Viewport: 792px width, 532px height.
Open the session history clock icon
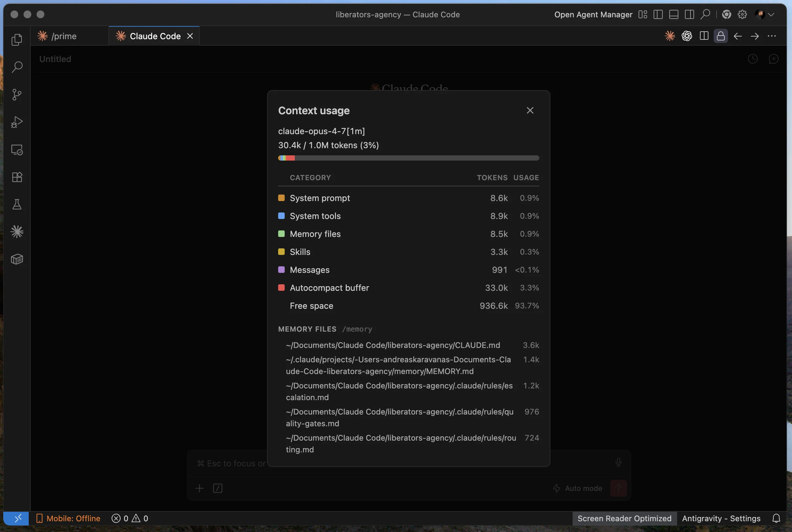pos(752,59)
